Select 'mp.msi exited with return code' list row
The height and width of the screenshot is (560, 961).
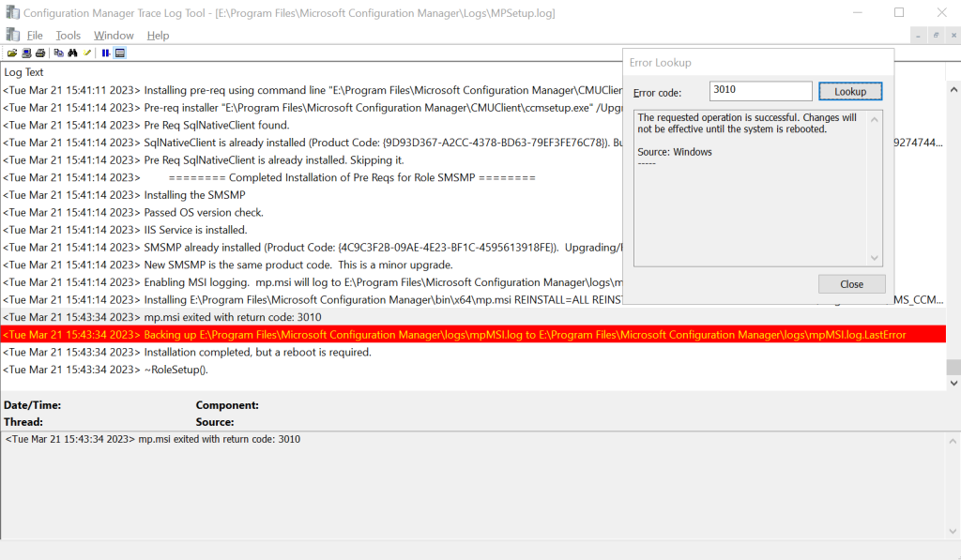473,317
